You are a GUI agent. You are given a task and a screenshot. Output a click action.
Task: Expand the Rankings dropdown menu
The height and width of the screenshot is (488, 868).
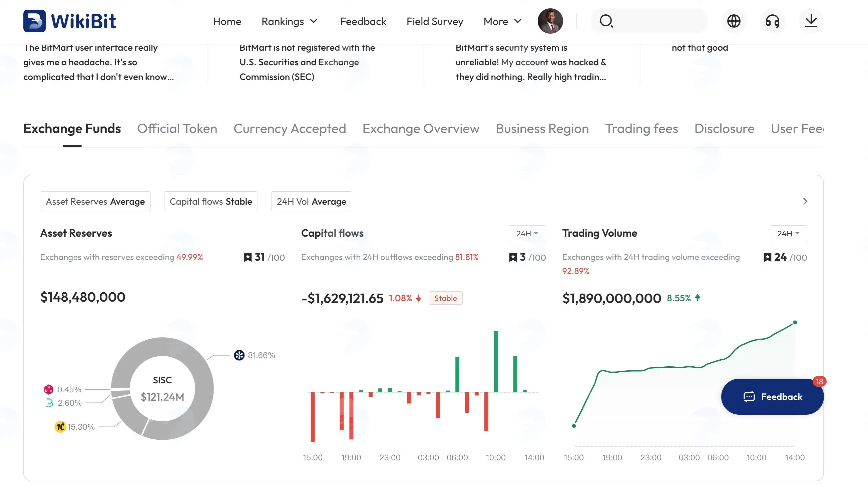click(290, 21)
